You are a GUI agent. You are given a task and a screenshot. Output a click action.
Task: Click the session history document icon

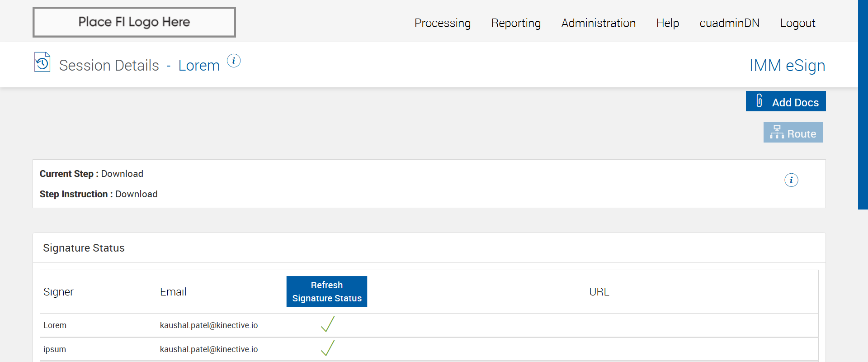click(x=42, y=62)
